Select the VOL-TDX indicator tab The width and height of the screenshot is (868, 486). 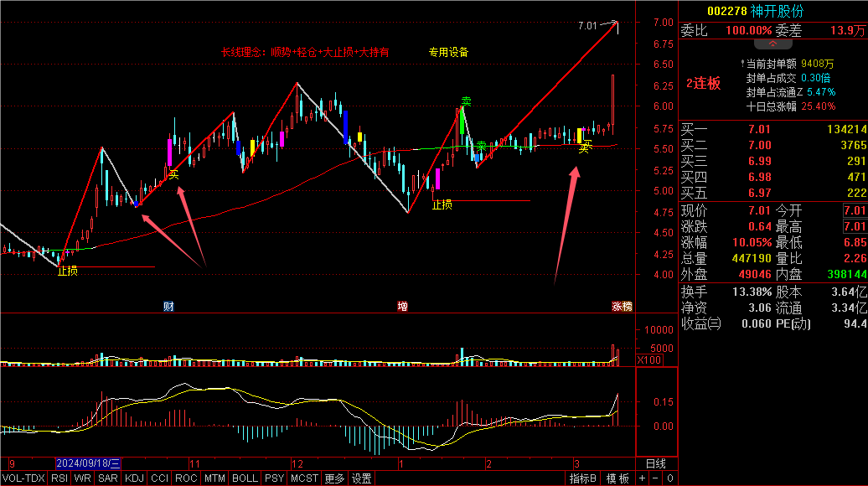[23, 478]
